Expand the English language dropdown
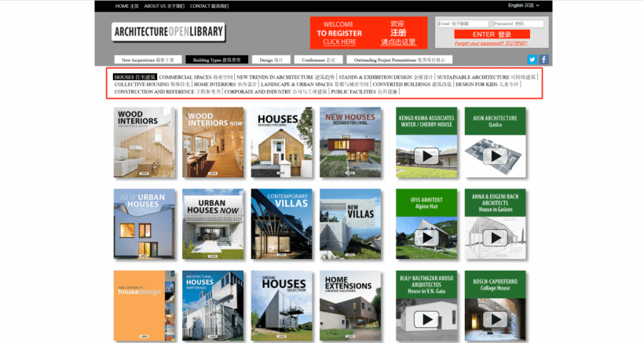The width and height of the screenshot is (644, 343). point(523,5)
